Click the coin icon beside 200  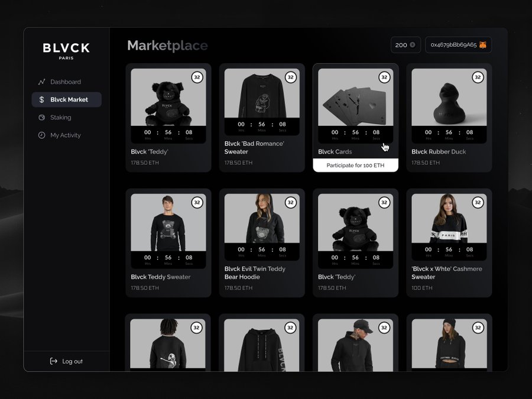coord(413,45)
